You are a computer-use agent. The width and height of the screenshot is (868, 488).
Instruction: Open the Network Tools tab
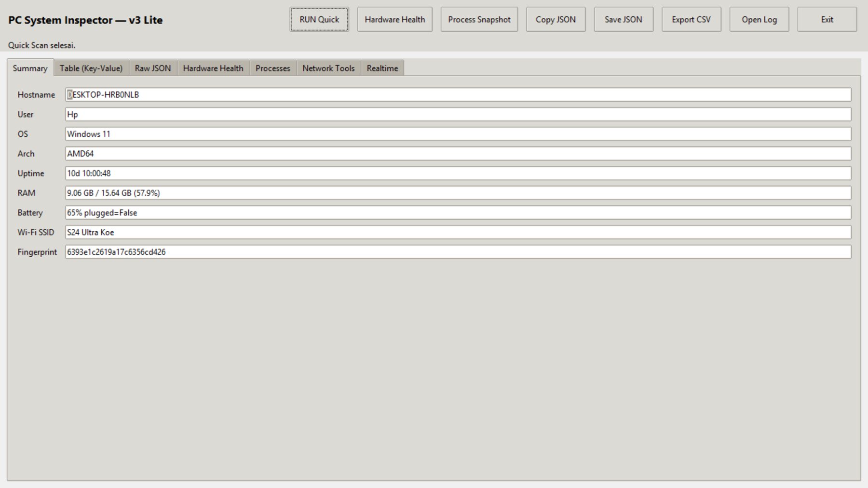(x=328, y=68)
